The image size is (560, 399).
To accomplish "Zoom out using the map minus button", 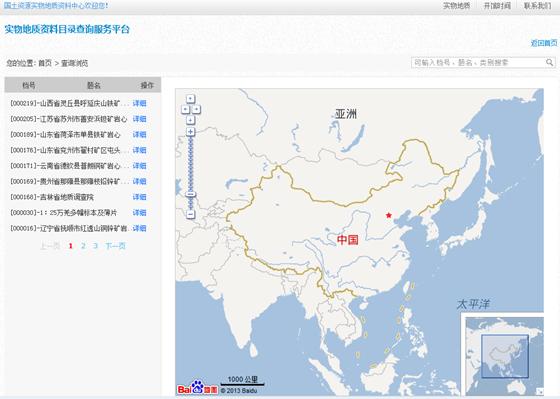I will click(191, 214).
